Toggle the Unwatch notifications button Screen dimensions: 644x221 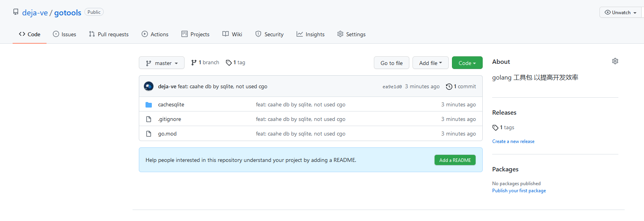(x=620, y=13)
